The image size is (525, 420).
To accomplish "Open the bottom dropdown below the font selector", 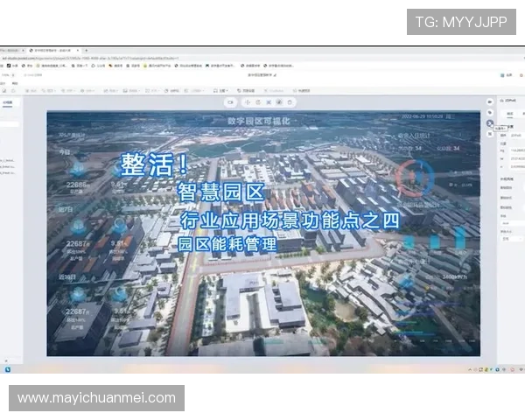I will (x=512, y=239).
